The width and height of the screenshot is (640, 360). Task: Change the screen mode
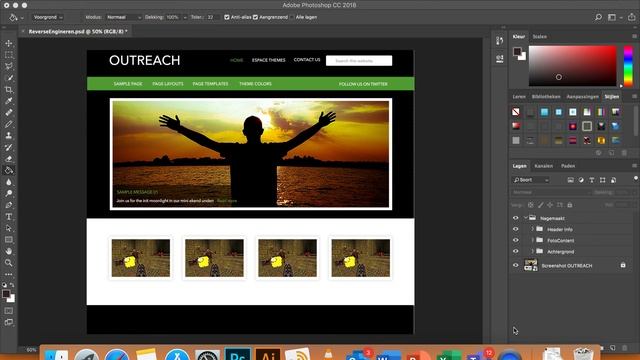click(9, 322)
